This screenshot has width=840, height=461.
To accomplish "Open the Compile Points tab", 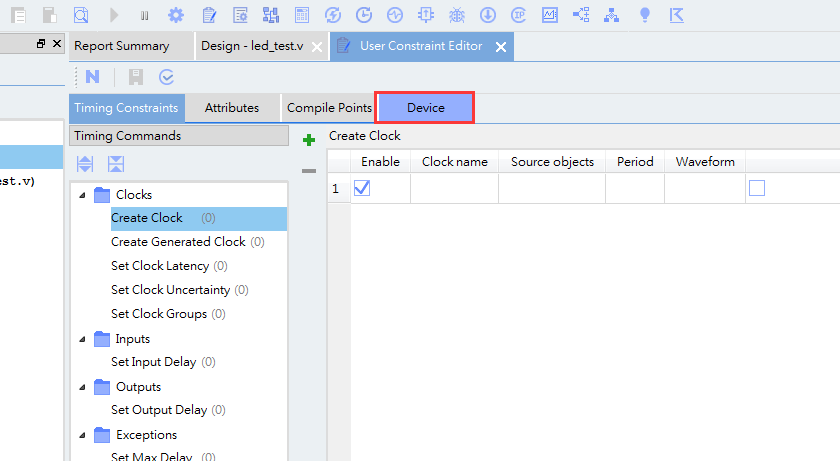I will tap(329, 108).
